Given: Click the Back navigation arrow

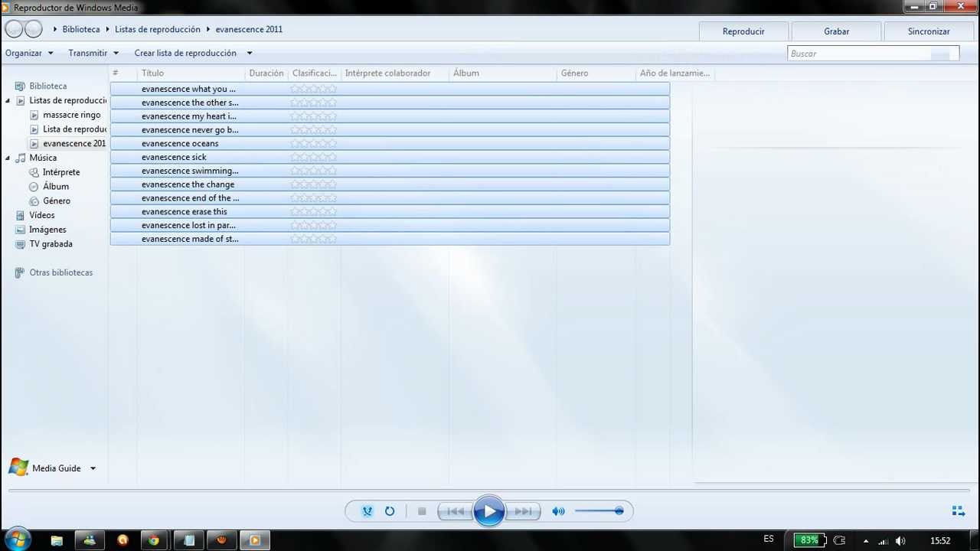Looking at the screenshot, I should point(14,29).
